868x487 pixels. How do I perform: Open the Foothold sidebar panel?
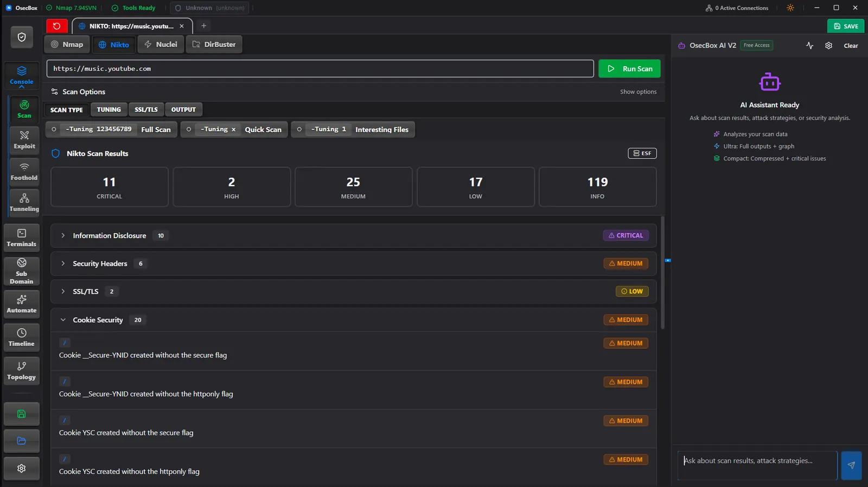point(24,171)
